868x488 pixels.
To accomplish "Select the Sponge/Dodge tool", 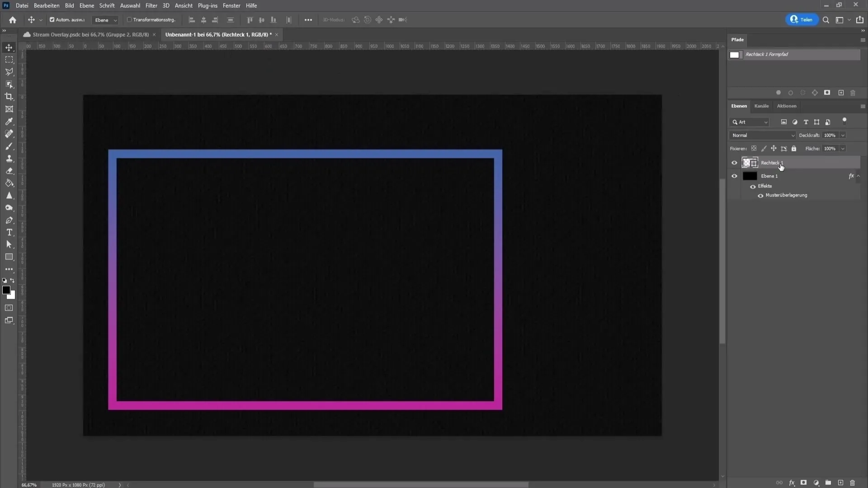I will pos(9,208).
